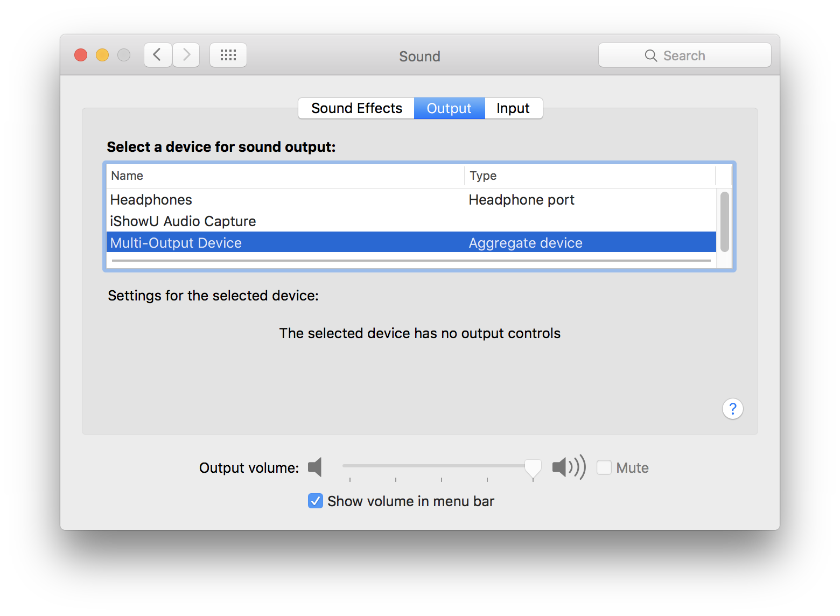Select the Multi-Output Device row

click(x=176, y=243)
